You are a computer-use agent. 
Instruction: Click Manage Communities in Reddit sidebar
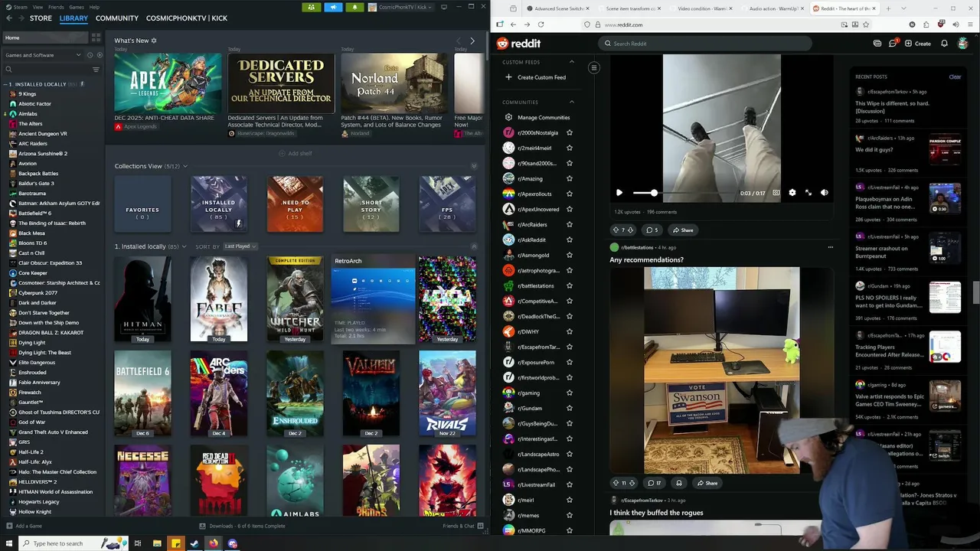pyautogui.click(x=536, y=117)
